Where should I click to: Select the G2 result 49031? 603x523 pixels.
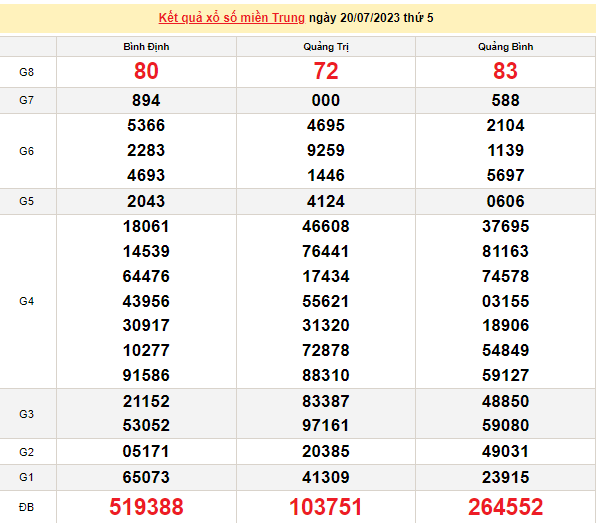click(x=506, y=451)
